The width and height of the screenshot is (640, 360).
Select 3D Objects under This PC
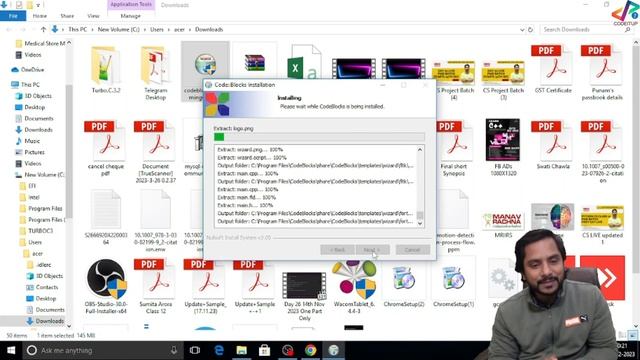[x=33, y=96]
